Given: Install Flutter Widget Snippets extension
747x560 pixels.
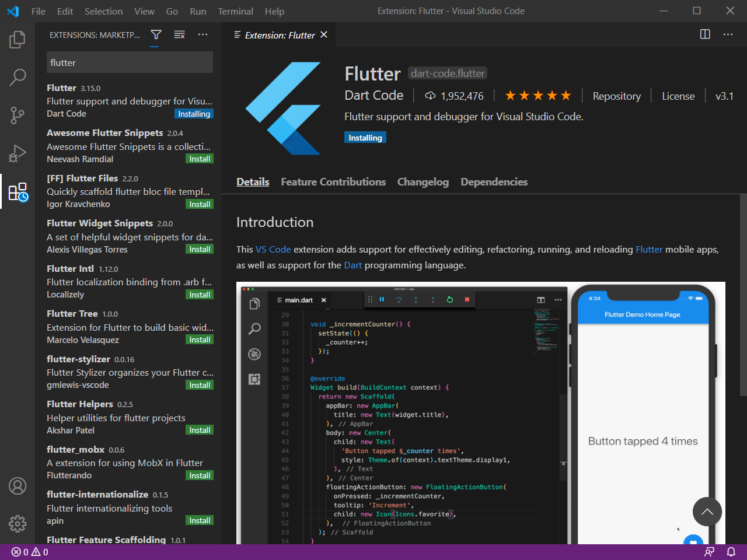Looking at the screenshot, I should point(200,249).
